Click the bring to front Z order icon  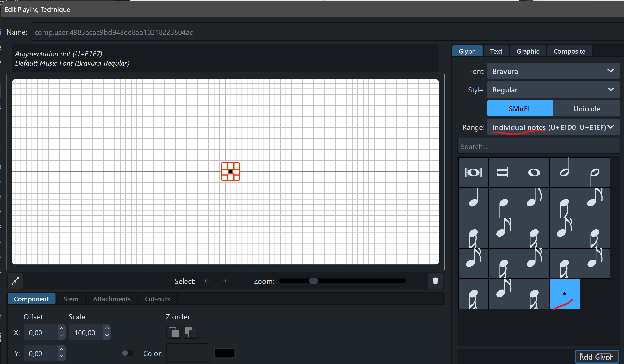tap(174, 332)
